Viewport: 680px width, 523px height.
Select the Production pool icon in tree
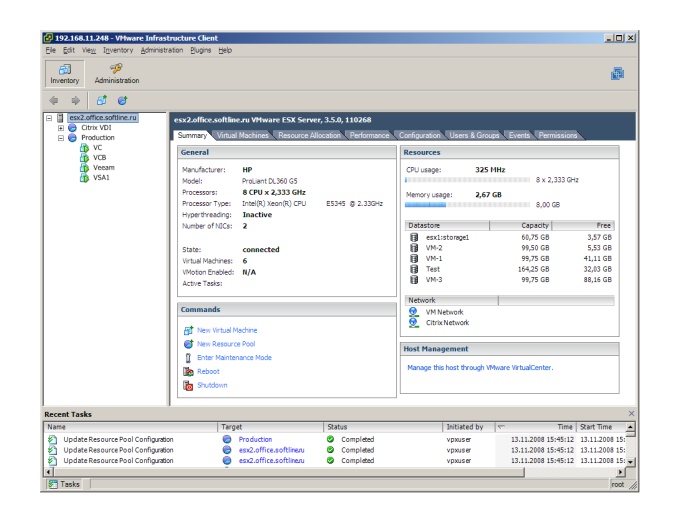tap(72, 137)
